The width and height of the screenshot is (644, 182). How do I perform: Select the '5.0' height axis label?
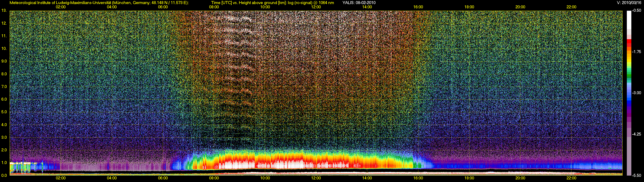(4, 112)
